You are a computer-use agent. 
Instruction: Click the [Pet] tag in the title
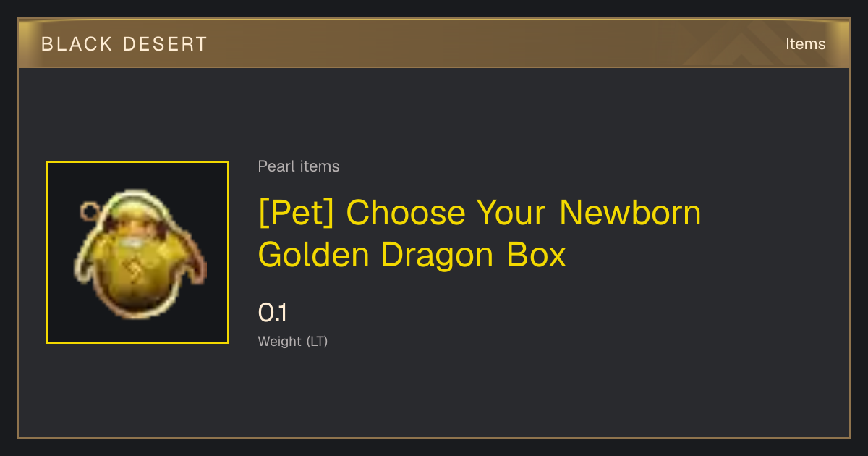click(x=297, y=213)
